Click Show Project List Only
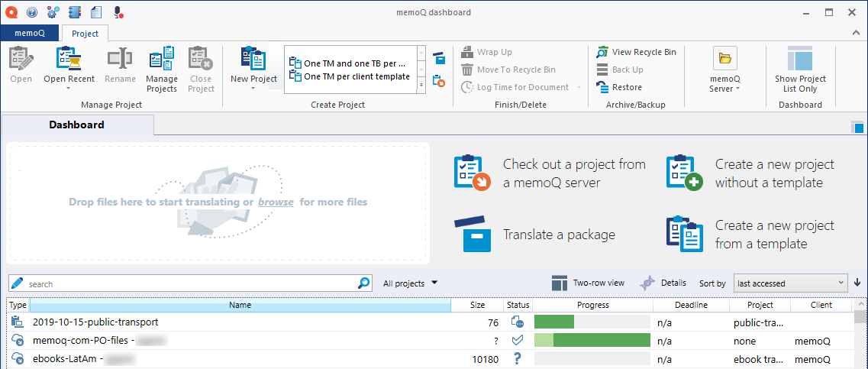868x369 pixels. (x=800, y=70)
